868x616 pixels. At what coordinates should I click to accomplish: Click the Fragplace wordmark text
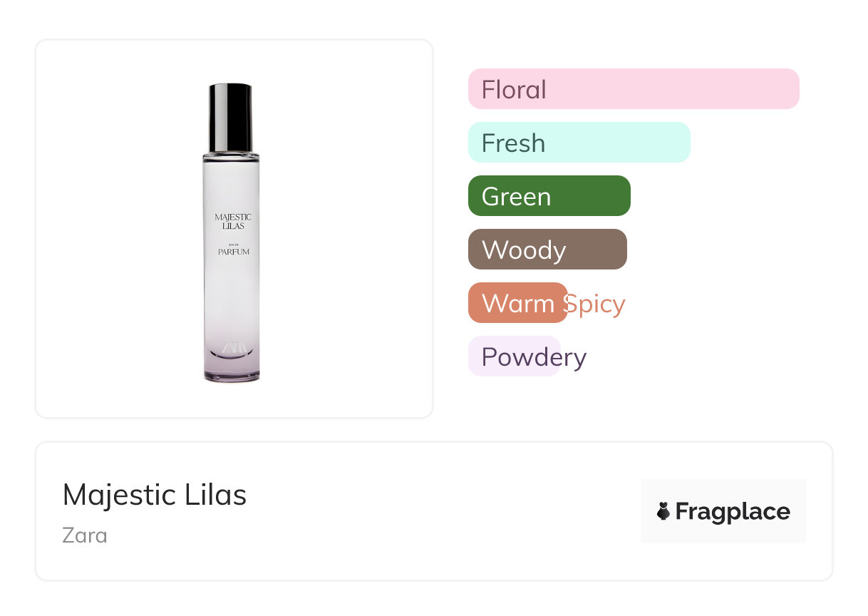(733, 511)
